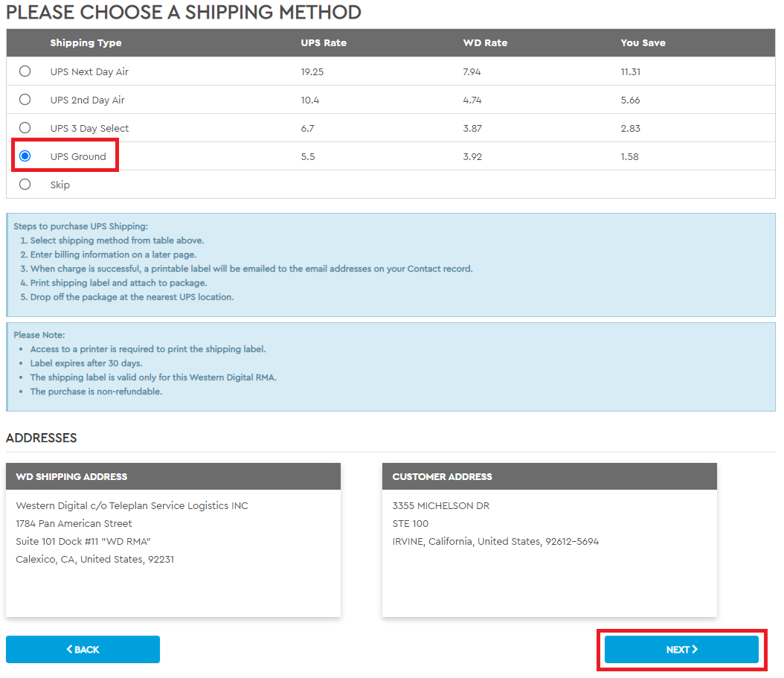The image size is (784, 678).
Task: Go back using the Back button
Action: tap(83, 650)
